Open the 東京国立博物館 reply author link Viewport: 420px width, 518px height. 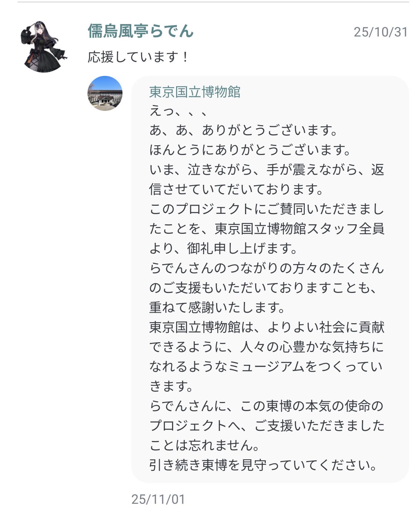pos(195,92)
